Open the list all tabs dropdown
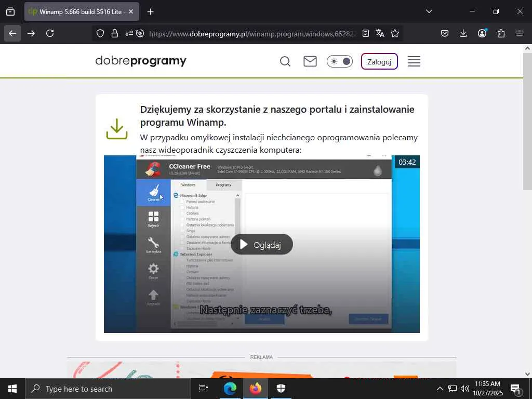 (x=429, y=11)
